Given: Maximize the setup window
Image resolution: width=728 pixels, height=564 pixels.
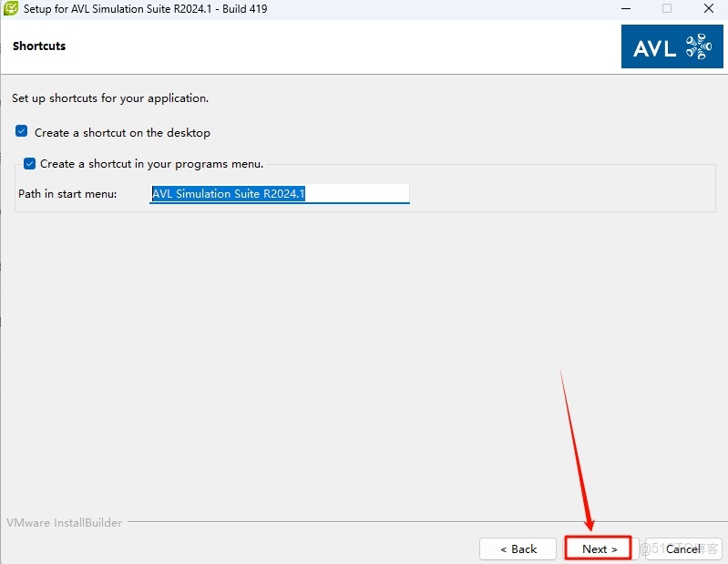Looking at the screenshot, I should point(667,8).
